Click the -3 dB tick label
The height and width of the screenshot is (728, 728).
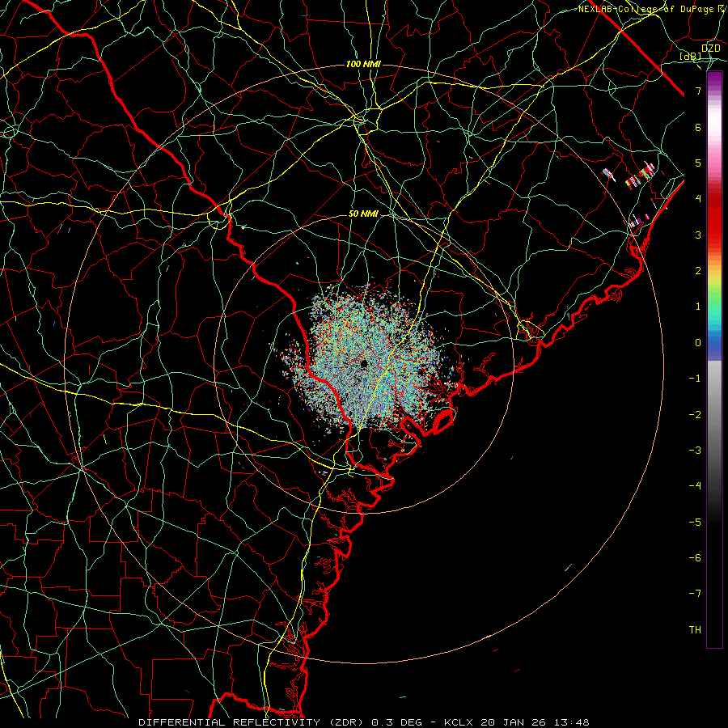tap(695, 451)
